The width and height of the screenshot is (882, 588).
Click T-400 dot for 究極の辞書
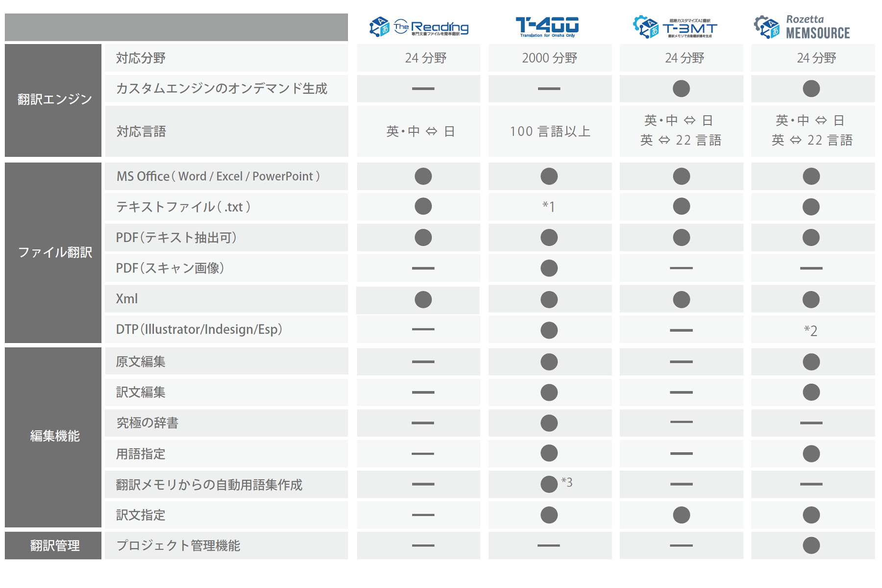click(x=549, y=423)
